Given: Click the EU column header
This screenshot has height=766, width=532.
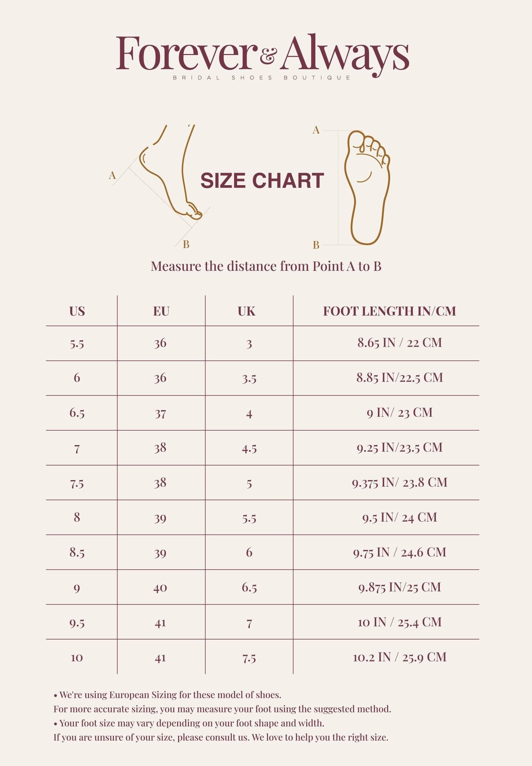Looking at the screenshot, I should [x=161, y=311].
